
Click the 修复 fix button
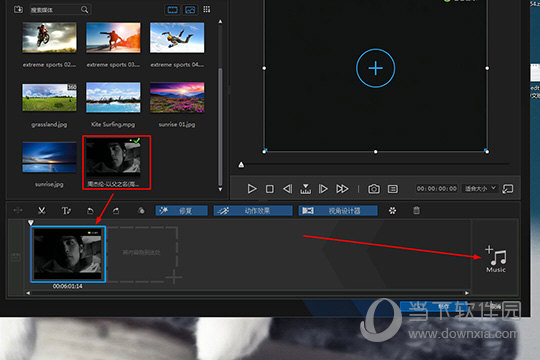181,210
